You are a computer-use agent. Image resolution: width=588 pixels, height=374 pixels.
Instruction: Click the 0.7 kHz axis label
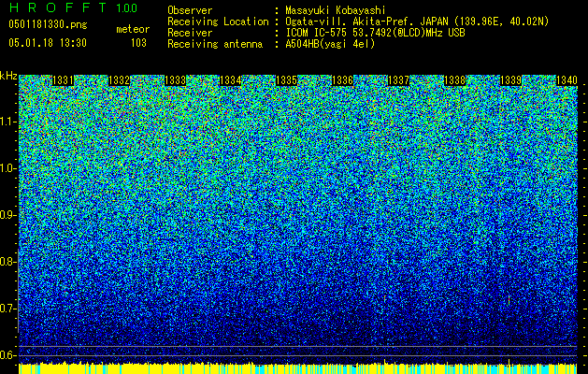7,309
